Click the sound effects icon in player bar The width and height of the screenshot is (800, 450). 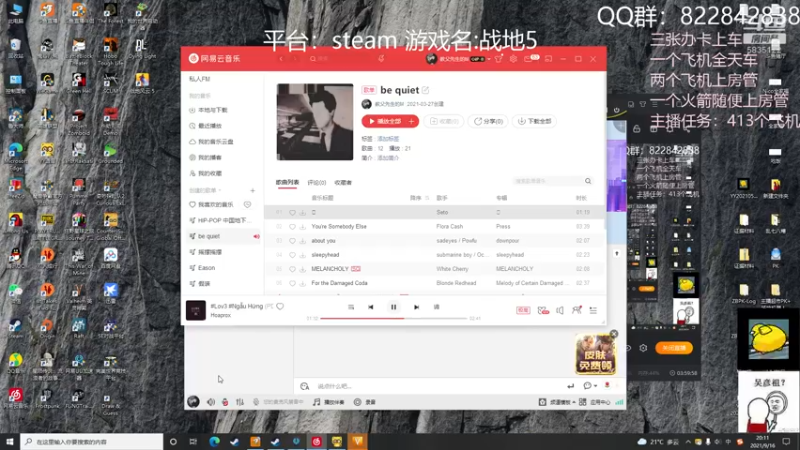pos(543,310)
